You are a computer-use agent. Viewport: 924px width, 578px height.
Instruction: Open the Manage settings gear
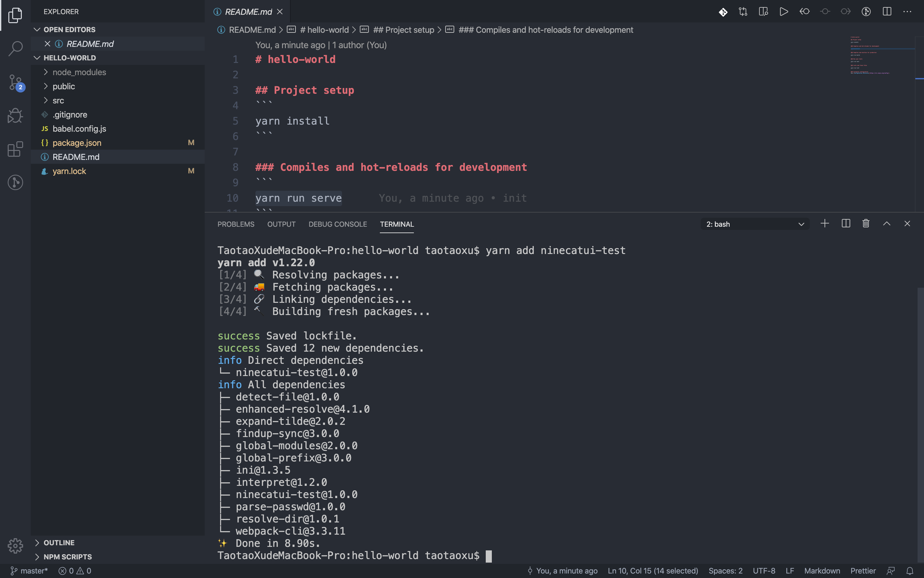[x=15, y=546]
